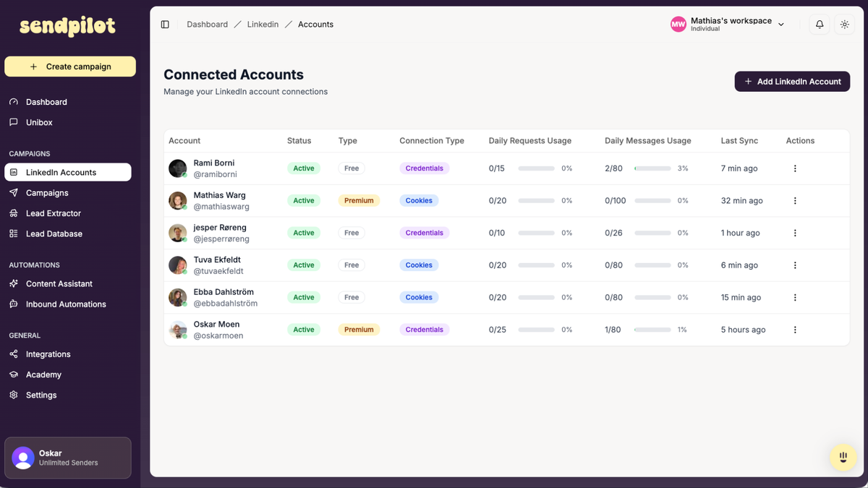
Task: Collapse the sidebar using the panel toggle
Action: (165, 24)
